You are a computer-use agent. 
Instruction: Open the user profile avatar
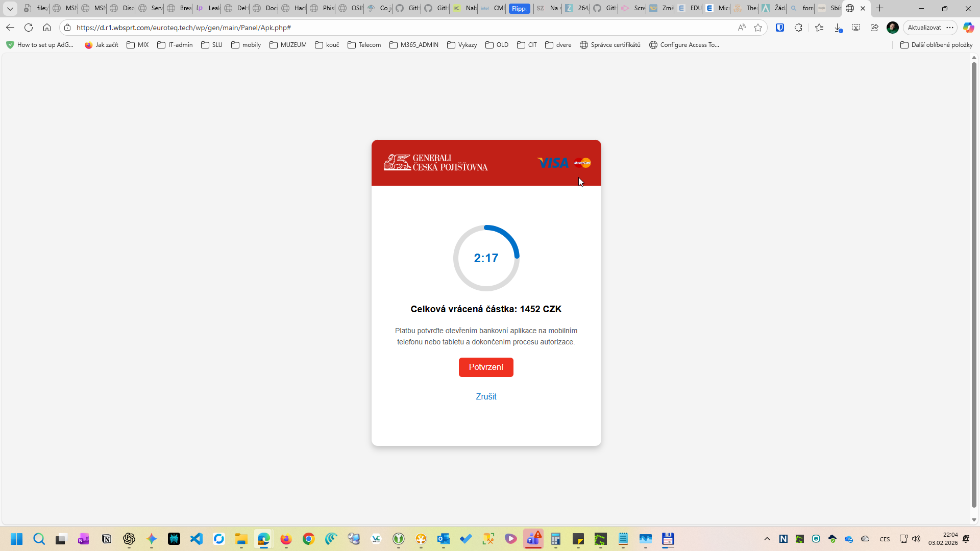click(x=893, y=28)
